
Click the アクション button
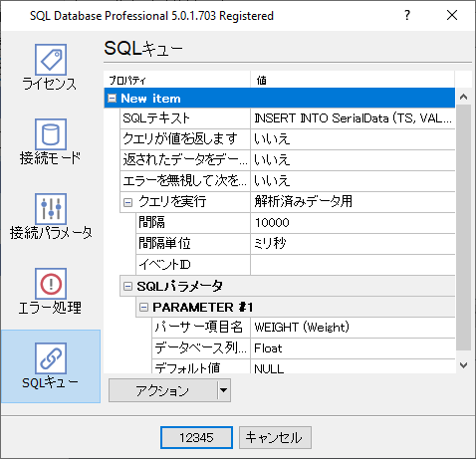coord(162,390)
